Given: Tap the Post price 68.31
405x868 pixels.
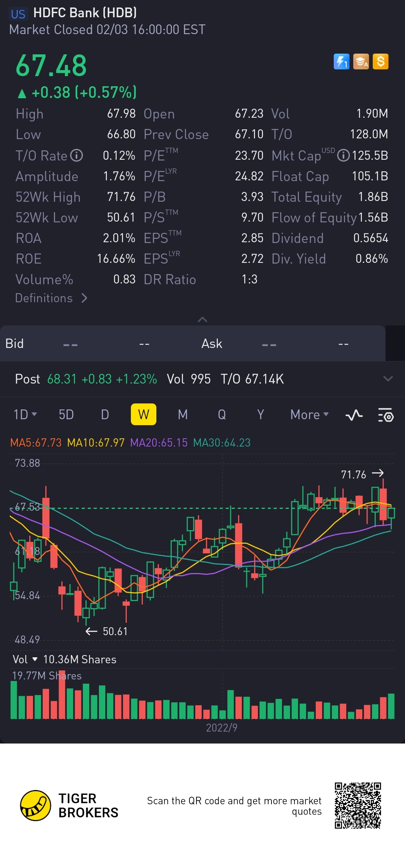Looking at the screenshot, I should click(62, 379).
